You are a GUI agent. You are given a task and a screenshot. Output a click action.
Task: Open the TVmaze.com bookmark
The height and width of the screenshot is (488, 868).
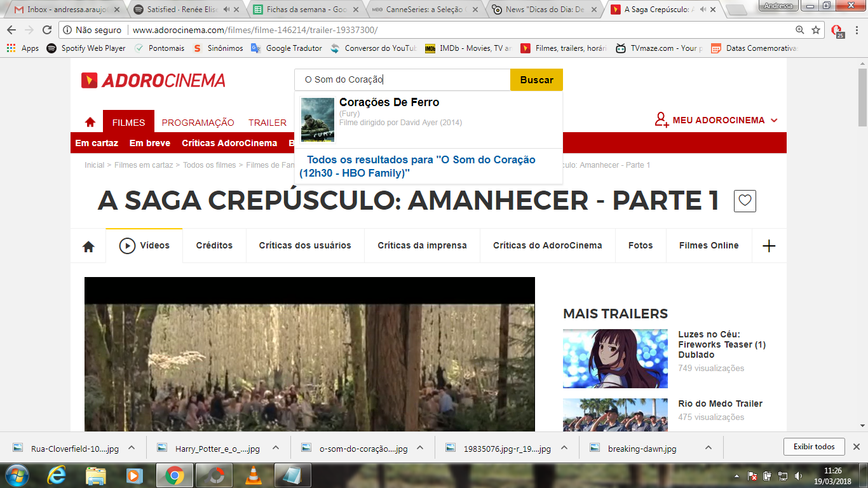coord(659,48)
